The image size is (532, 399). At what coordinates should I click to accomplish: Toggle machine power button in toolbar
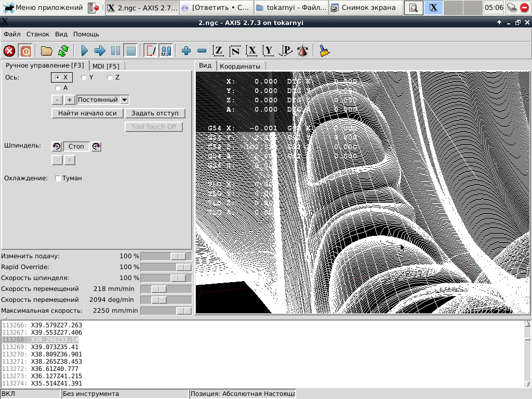click(x=25, y=51)
